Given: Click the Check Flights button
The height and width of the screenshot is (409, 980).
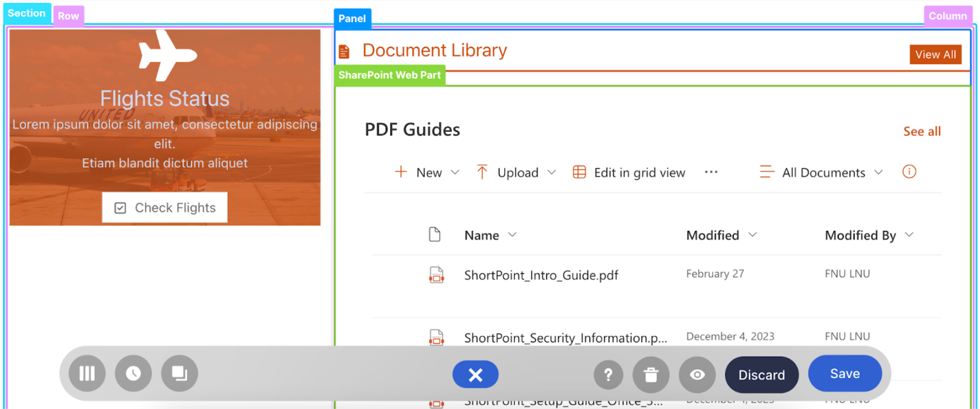Looking at the screenshot, I should [164, 207].
